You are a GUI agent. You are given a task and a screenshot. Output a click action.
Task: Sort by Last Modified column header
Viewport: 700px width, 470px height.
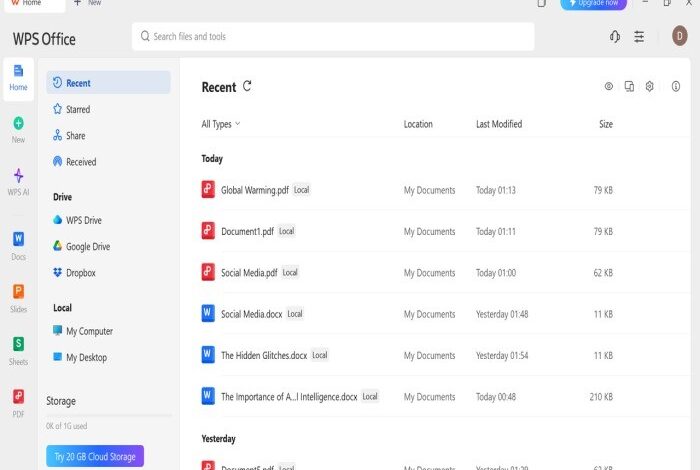point(499,124)
